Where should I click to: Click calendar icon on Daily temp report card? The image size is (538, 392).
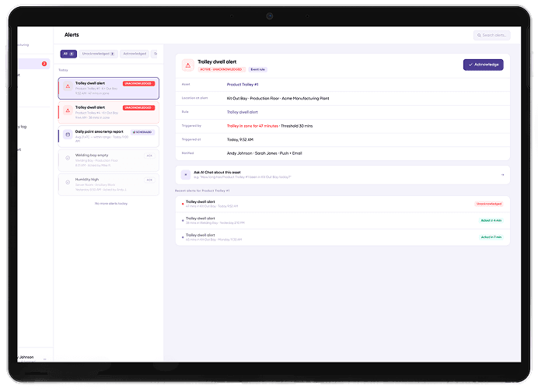68,135
